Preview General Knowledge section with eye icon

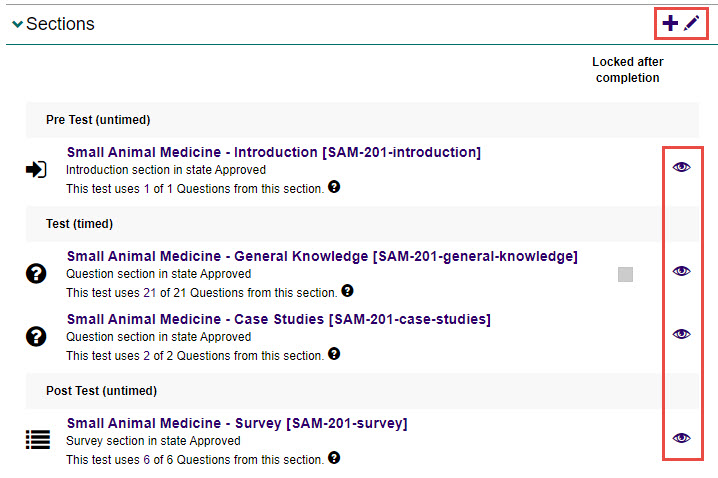[x=682, y=271]
